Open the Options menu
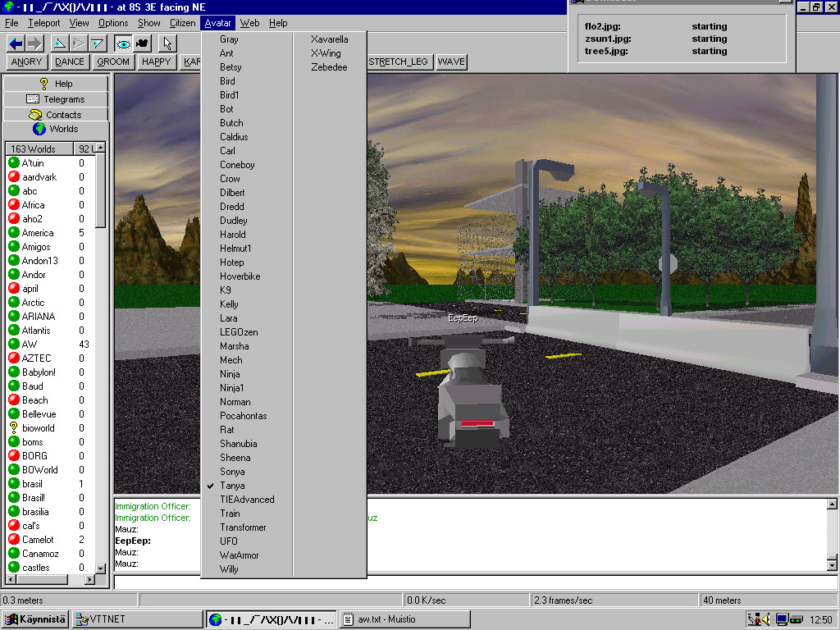The width and height of the screenshot is (840, 630). 113,23
